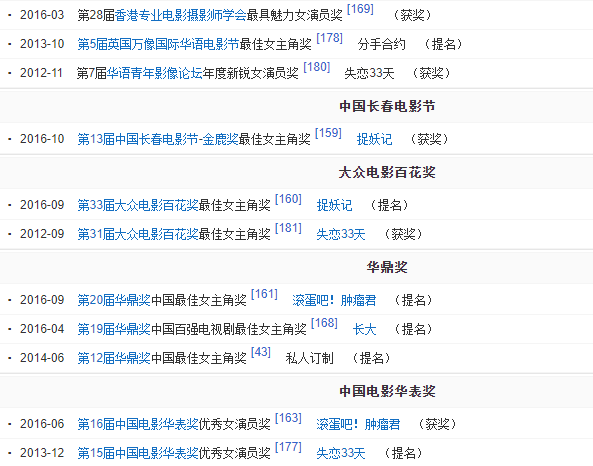Image resolution: width=593 pixels, height=466 pixels.
Task: Select the 华鼎奖 section header
Action: (x=387, y=267)
